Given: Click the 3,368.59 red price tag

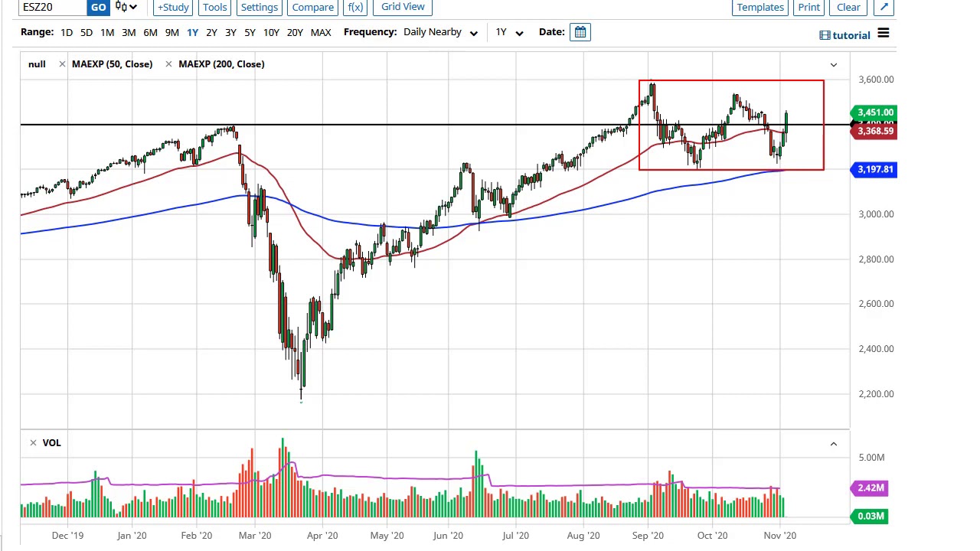Looking at the screenshot, I should click(x=874, y=132).
